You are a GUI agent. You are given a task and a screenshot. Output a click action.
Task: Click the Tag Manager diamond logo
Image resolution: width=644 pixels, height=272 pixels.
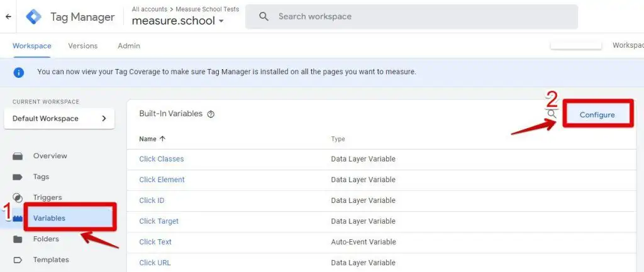(x=34, y=17)
